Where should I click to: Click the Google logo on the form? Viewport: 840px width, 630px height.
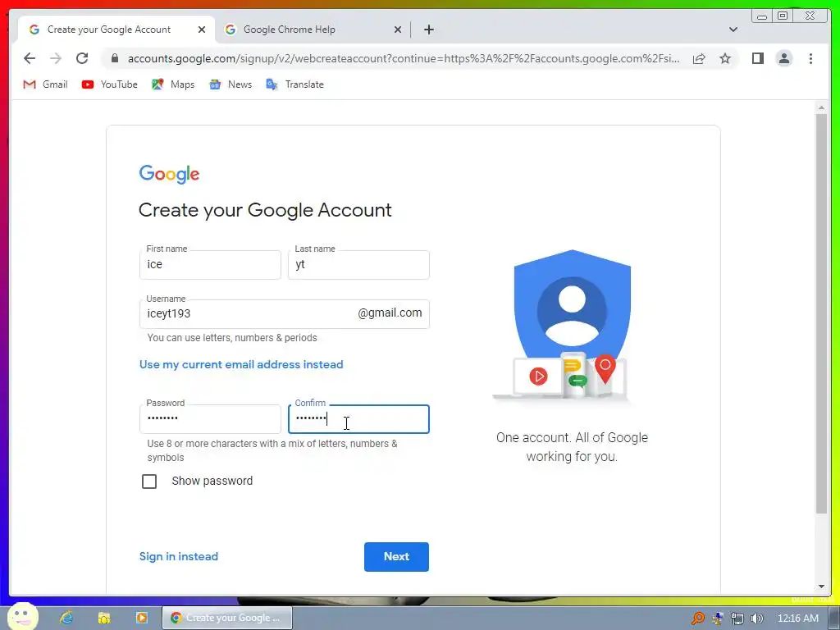(169, 174)
